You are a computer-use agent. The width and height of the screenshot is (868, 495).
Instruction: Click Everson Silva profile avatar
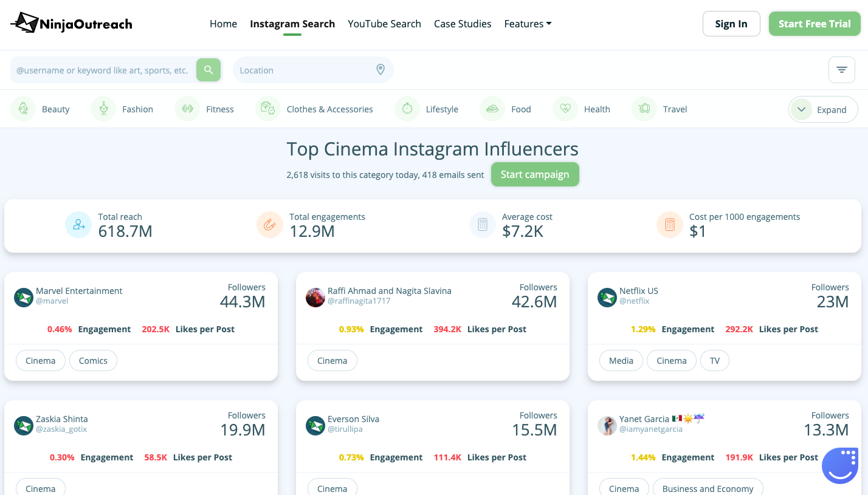point(315,426)
